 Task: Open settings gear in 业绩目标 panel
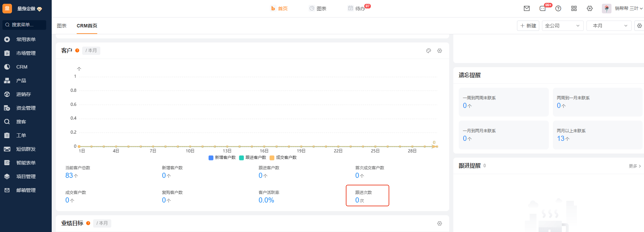pos(440,223)
